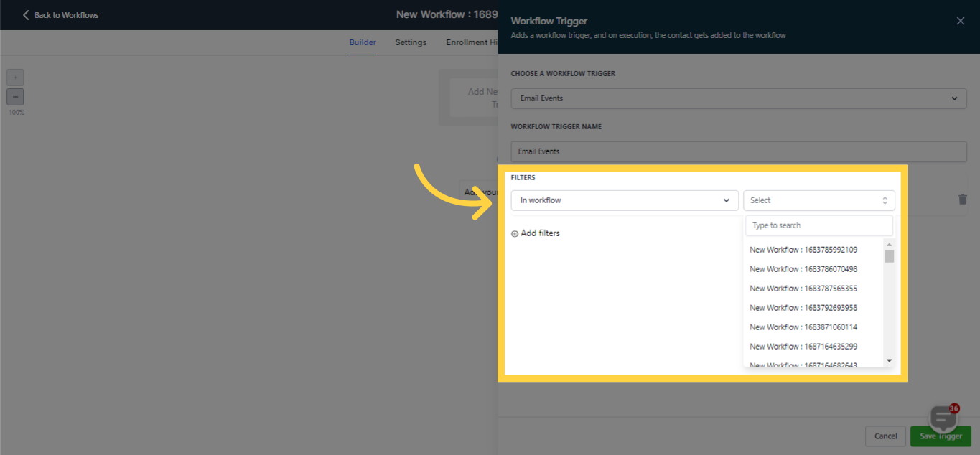This screenshot has height=455, width=980.
Task: Zoom in using the plus icon
Action: [15, 77]
